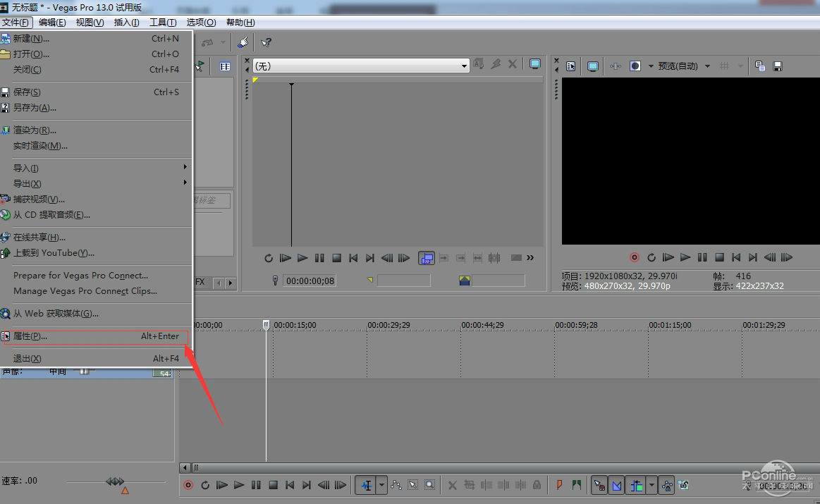Click record button in video preview transport

click(x=635, y=257)
